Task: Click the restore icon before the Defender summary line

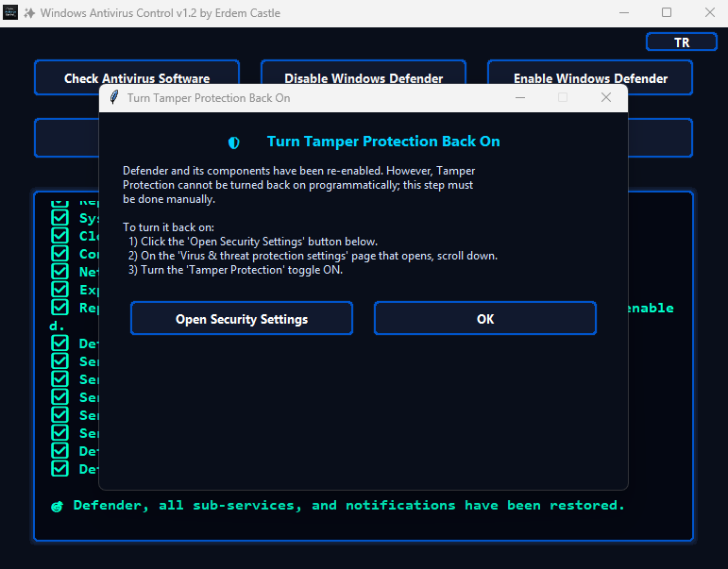Action: coord(57,507)
